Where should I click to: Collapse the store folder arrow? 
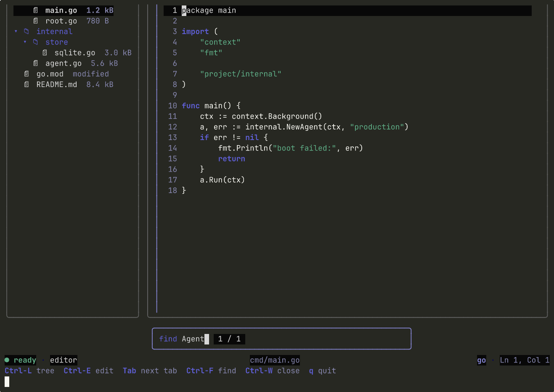click(25, 42)
